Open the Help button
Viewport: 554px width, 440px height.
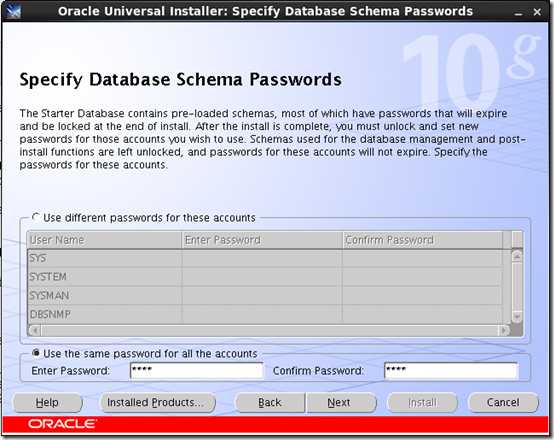47,403
